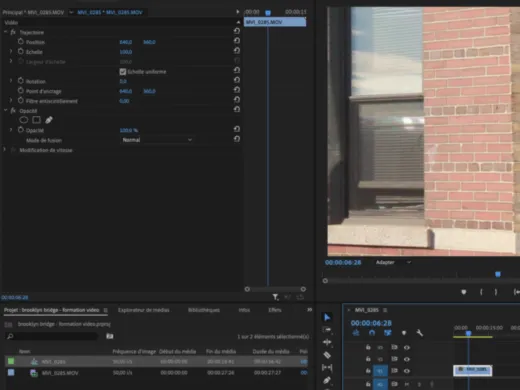Switch to Bibliothèques tab
520x390 pixels.
click(204, 310)
